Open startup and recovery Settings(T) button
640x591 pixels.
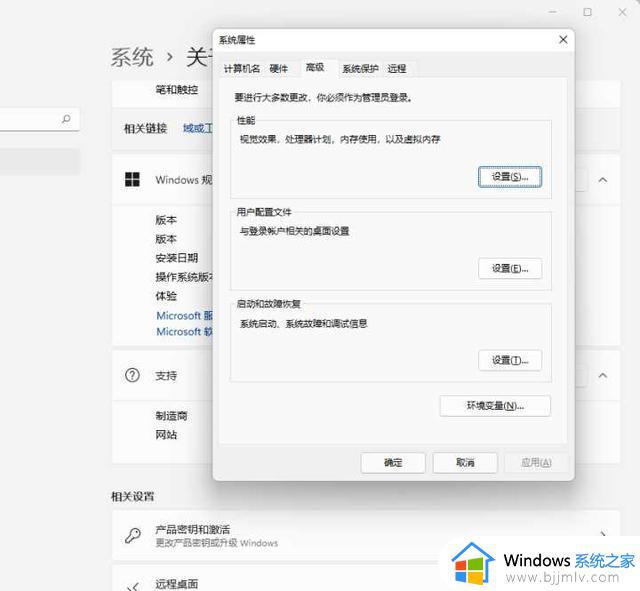tap(510, 360)
